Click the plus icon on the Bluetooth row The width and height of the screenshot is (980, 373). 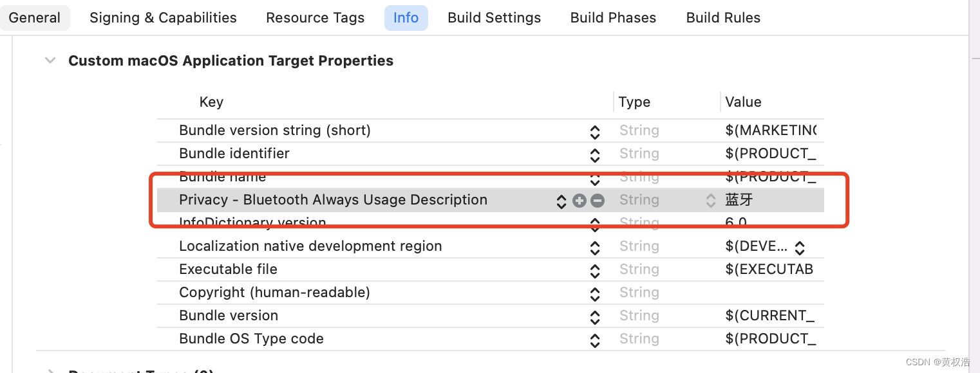click(580, 201)
